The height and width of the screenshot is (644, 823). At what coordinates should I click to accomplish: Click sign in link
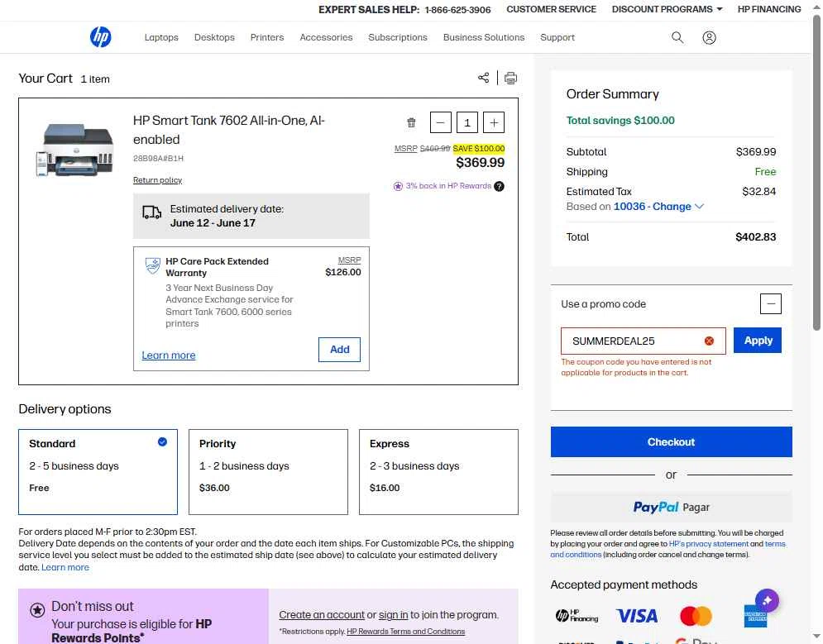coord(393,614)
